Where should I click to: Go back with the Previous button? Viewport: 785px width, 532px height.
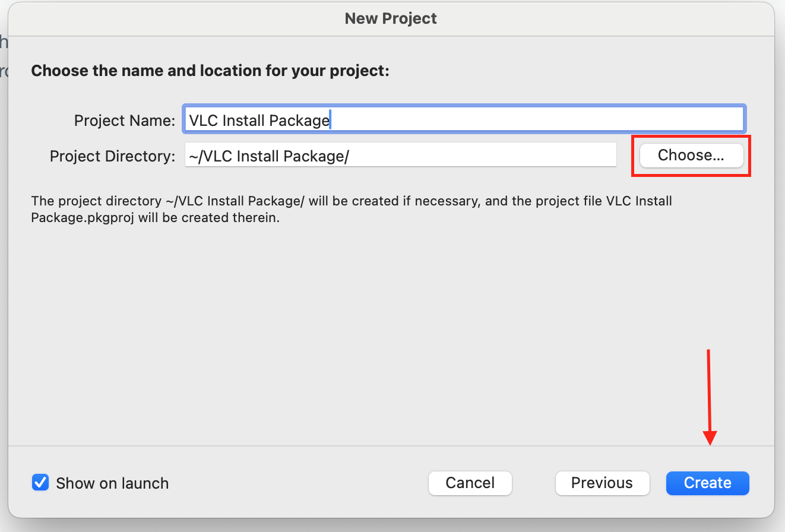602,483
